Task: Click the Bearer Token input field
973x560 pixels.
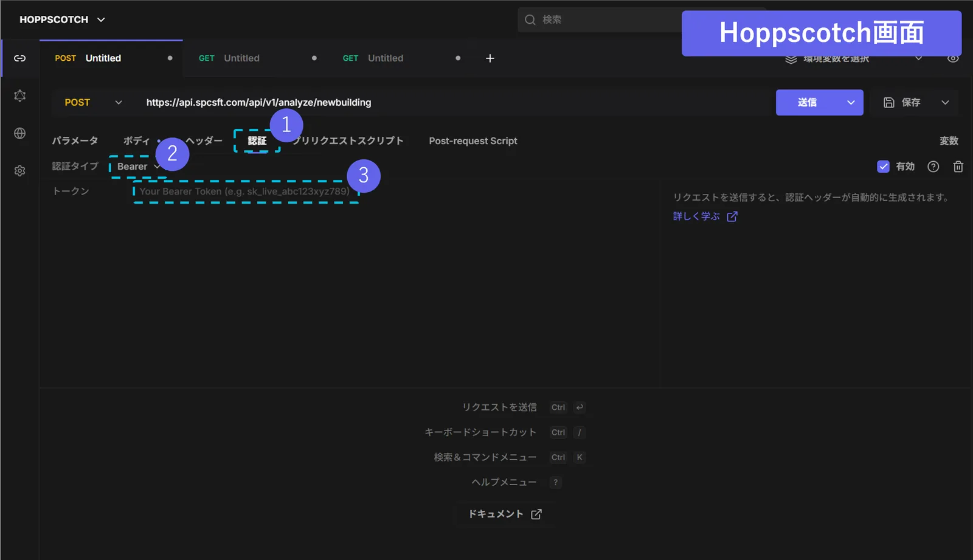Action: [245, 192]
